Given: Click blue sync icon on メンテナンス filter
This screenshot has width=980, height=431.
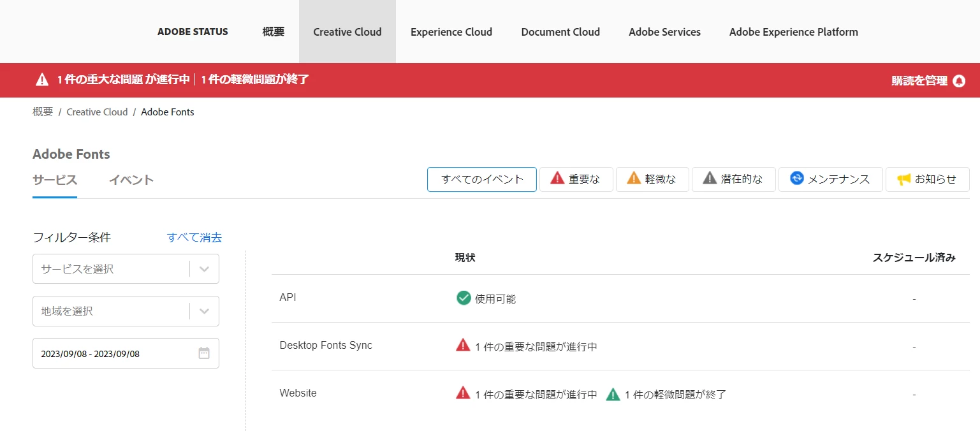Looking at the screenshot, I should [797, 179].
